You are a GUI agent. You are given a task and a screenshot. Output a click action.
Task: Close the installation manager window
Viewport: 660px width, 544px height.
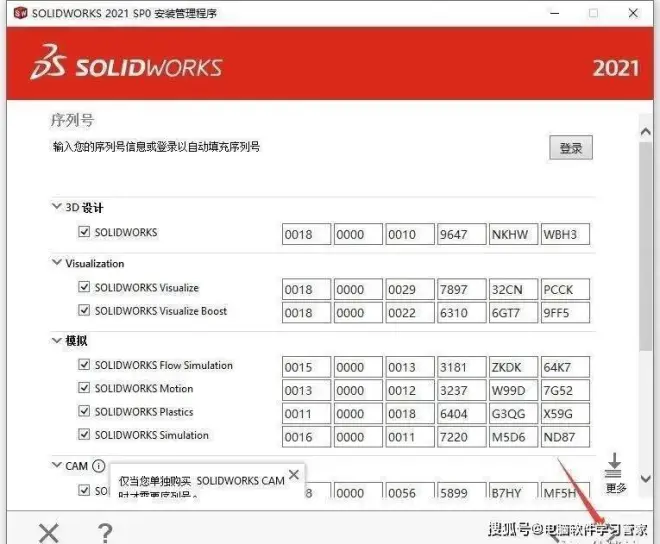coord(633,13)
